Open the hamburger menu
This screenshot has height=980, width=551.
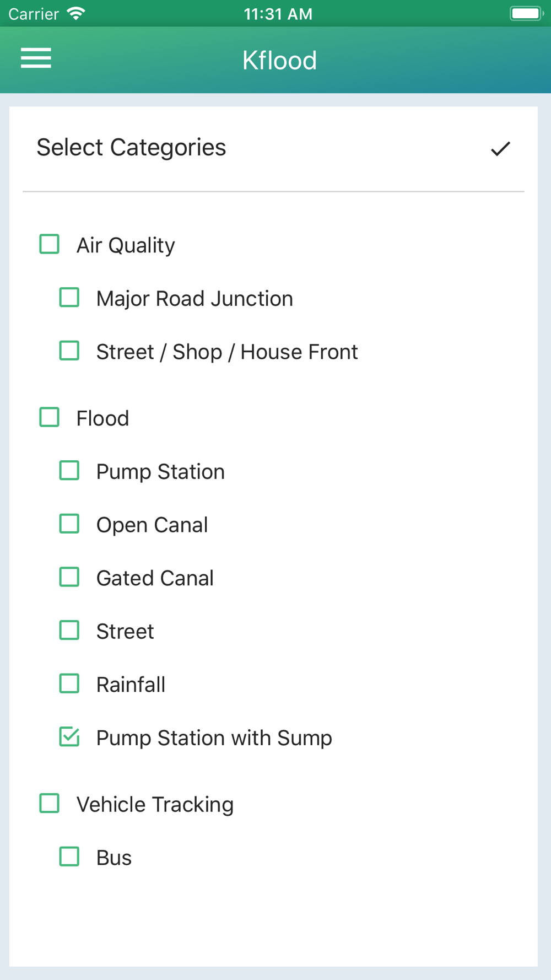36,58
